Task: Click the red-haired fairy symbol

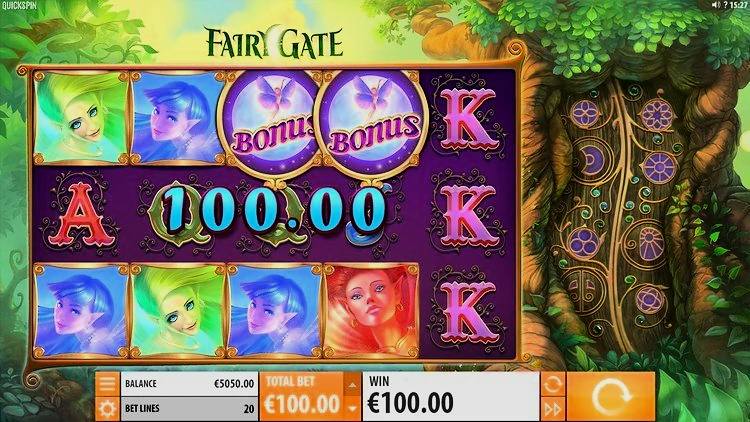Action: [x=371, y=311]
